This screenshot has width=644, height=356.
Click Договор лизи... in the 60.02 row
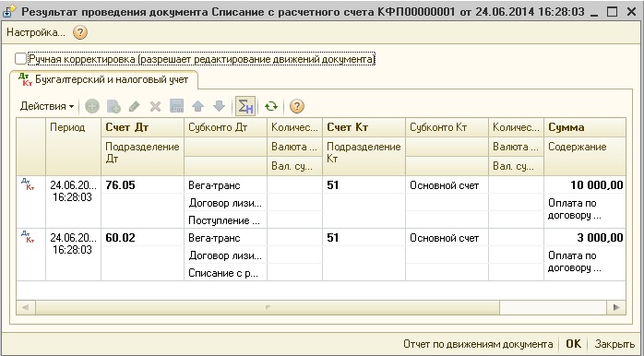click(x=225, y=255)
